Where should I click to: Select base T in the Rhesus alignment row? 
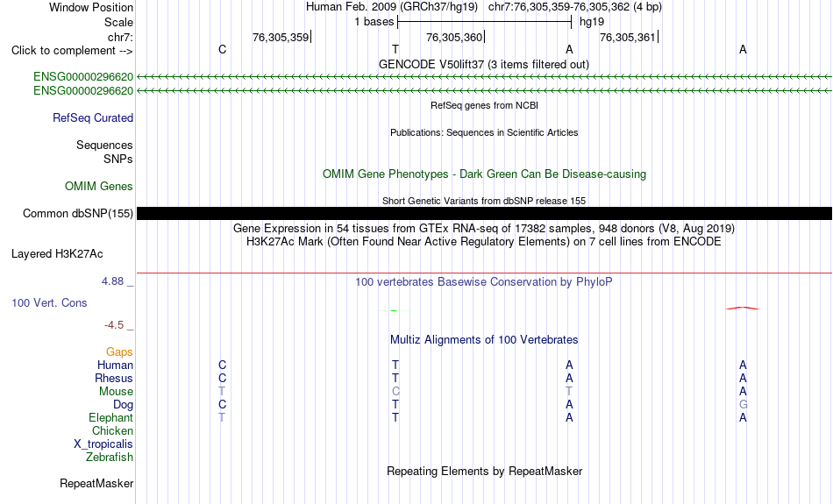click(395, 378)
